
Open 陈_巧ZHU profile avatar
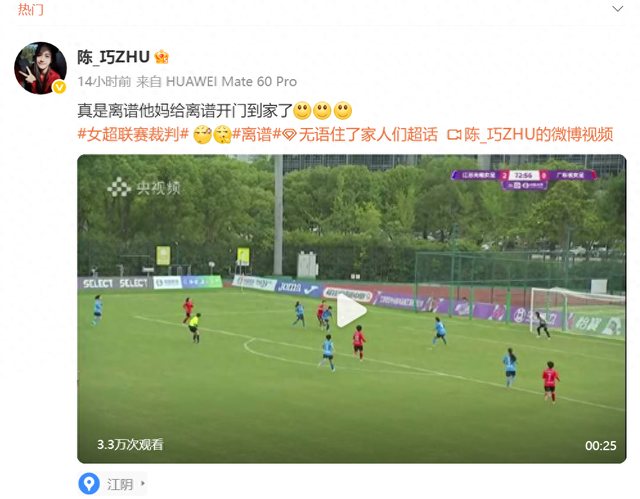pyautogui.click(x=40, y=68)
